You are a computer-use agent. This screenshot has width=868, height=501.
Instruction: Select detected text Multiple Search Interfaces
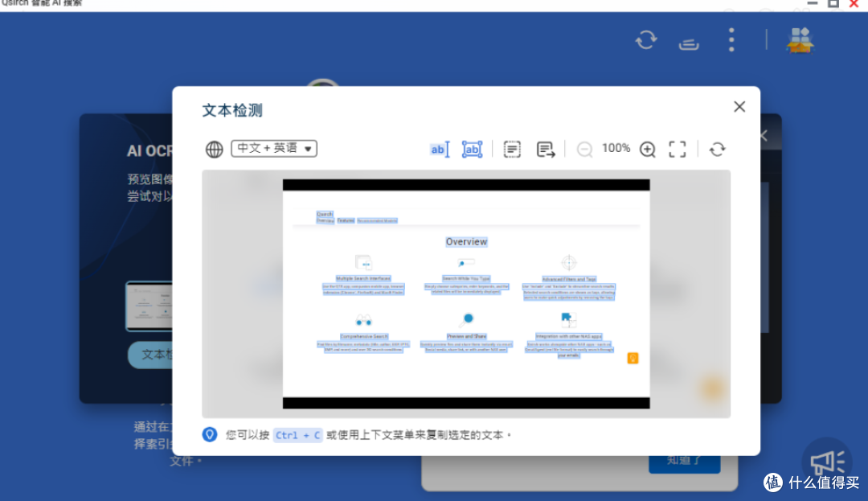(363, 278)
